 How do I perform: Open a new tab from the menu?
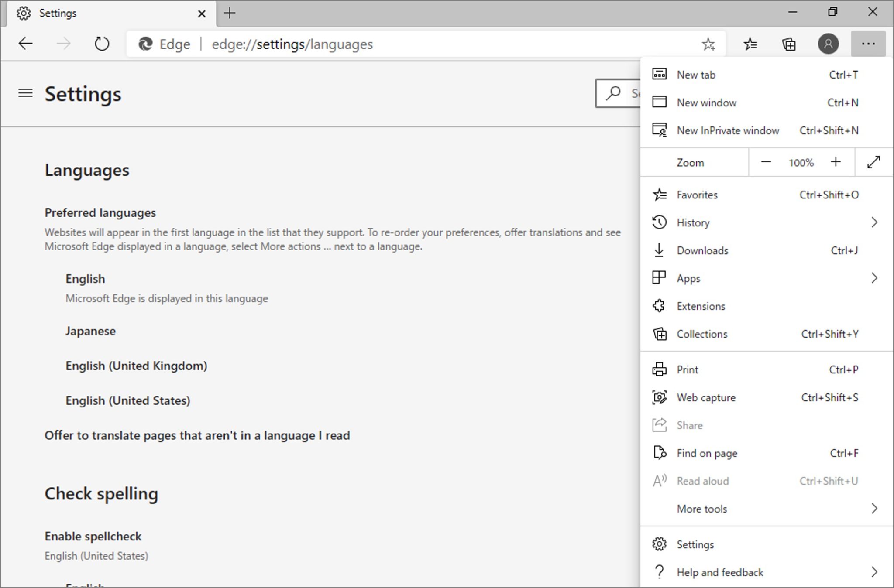[x=696, y=74]
